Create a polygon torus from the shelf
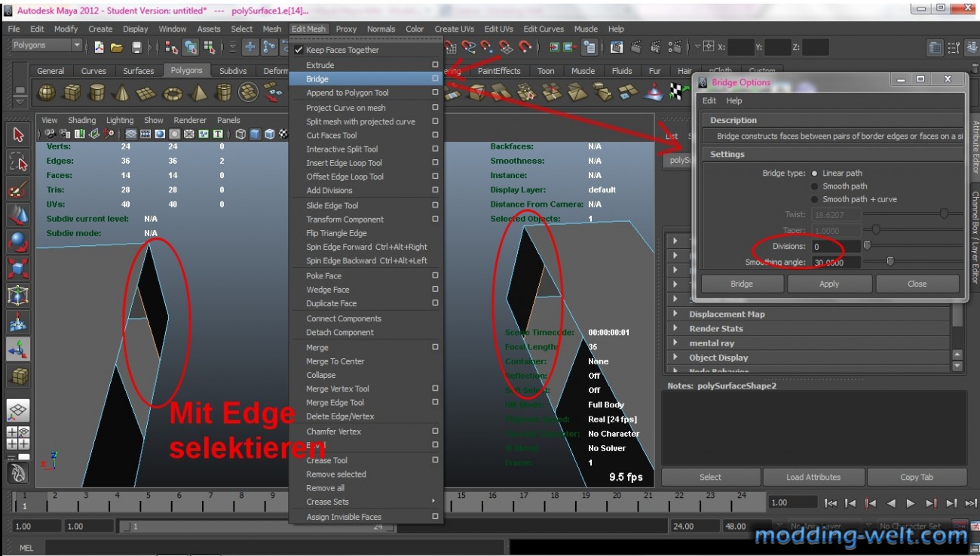Screen dimensions: 980x556 tap(173, 93)
